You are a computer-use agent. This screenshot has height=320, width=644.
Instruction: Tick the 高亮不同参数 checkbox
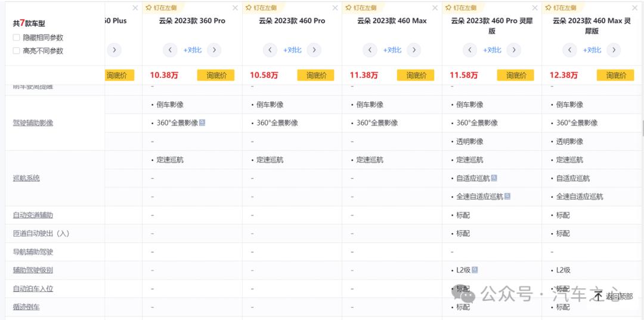tap(17, 51)
